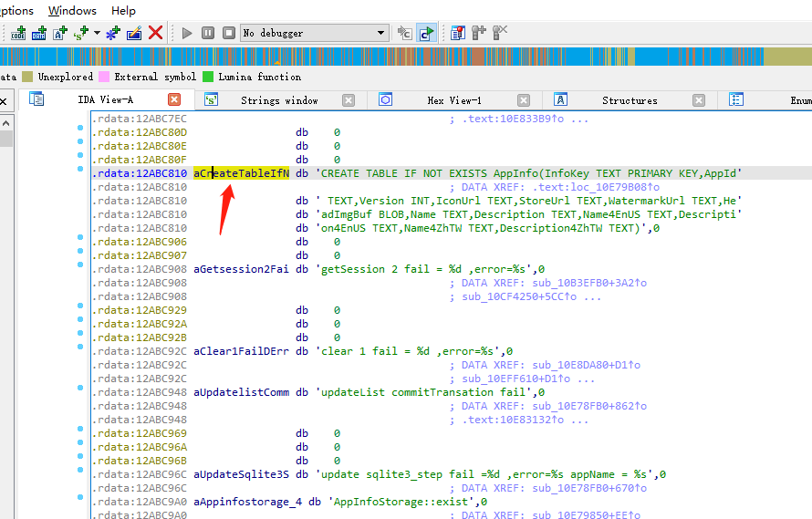Open the Windows menu
The height and width of the screenshot is (519, 812).
pos(72,10)
